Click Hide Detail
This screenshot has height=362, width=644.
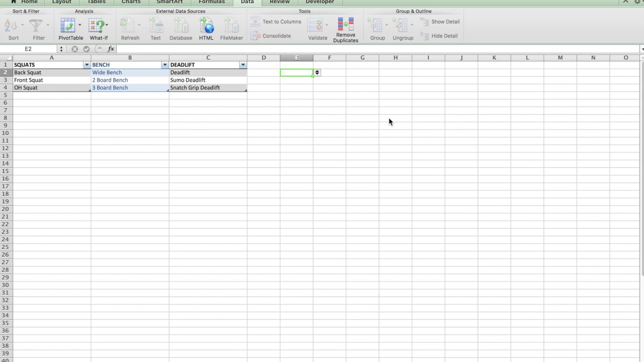[439, 36]
